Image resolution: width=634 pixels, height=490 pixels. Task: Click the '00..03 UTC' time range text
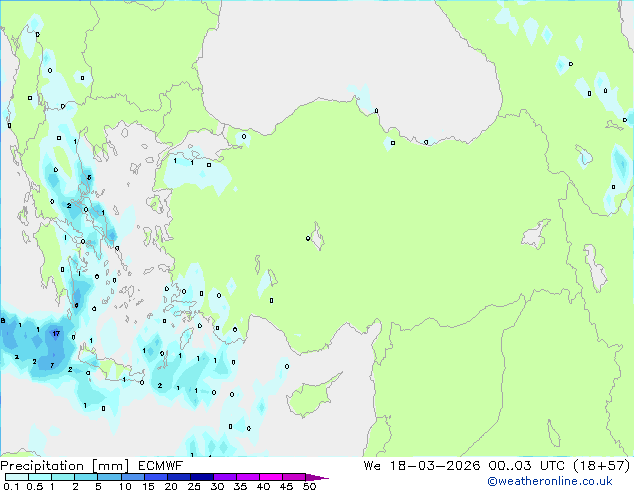click(x=526, y=465)
